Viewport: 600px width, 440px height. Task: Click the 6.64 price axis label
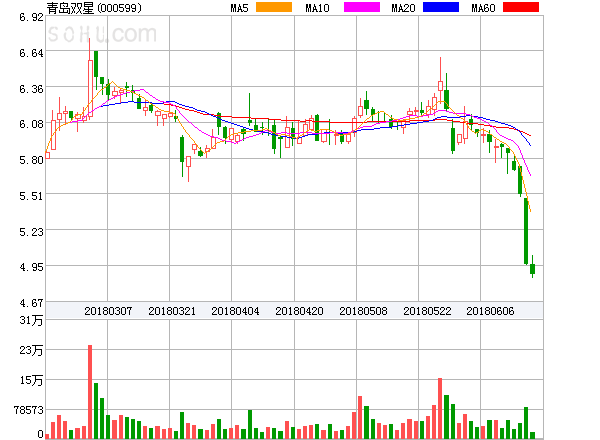pos(31,53)
